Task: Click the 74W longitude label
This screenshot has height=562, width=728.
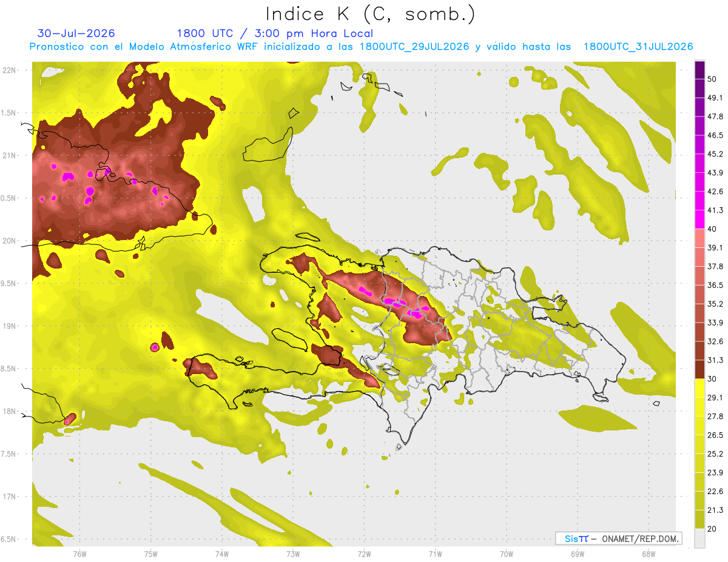Action: [x=222, y=555]
